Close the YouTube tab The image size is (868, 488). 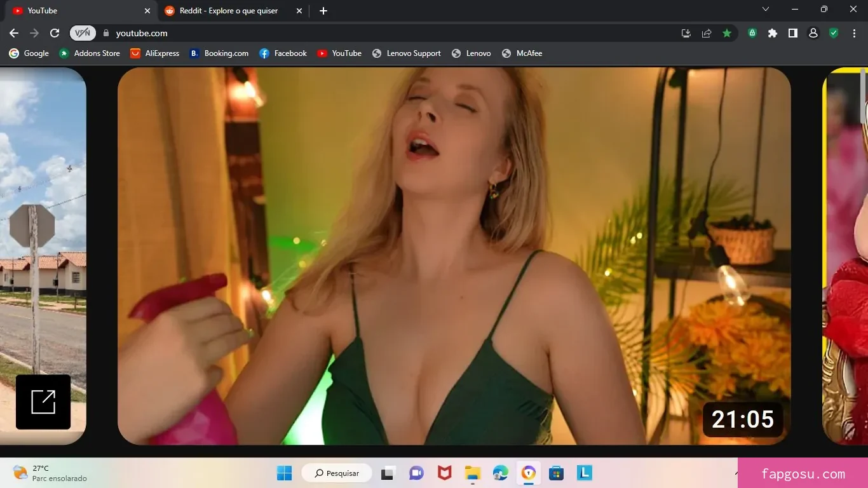pos(147,11)
